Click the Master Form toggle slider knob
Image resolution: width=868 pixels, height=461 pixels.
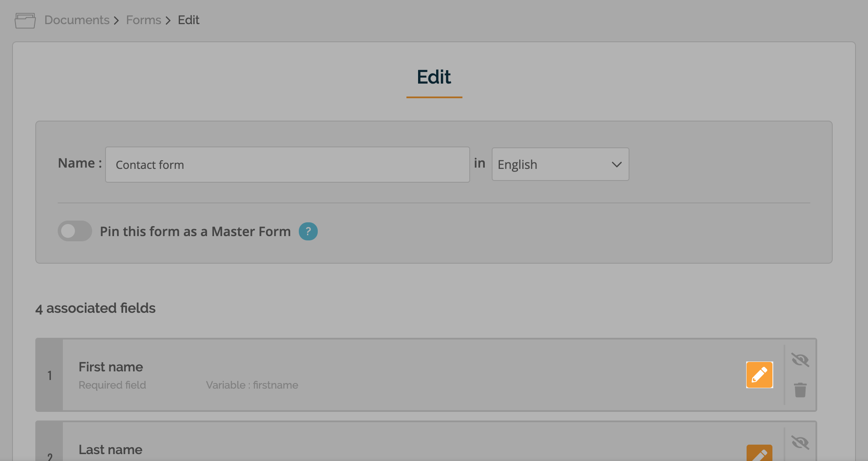(68, 231)
